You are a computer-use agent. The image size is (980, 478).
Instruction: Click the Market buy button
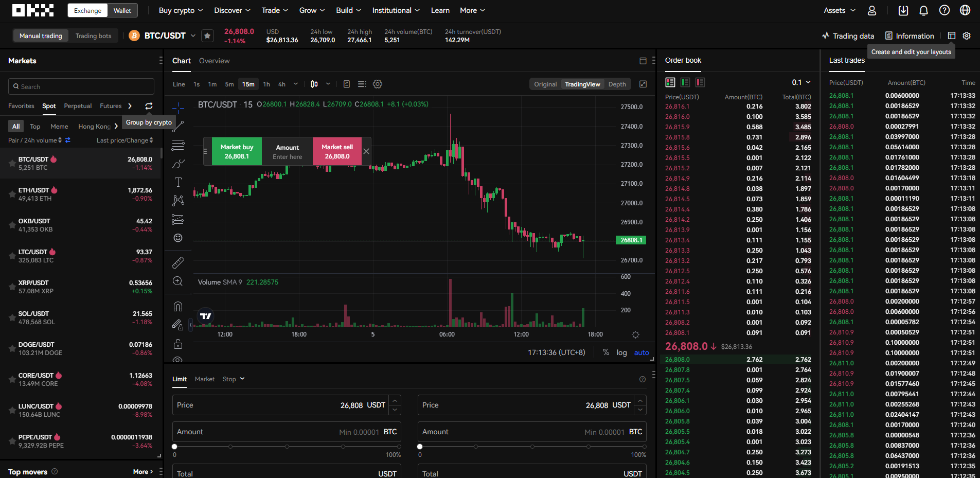pos(237,151)
